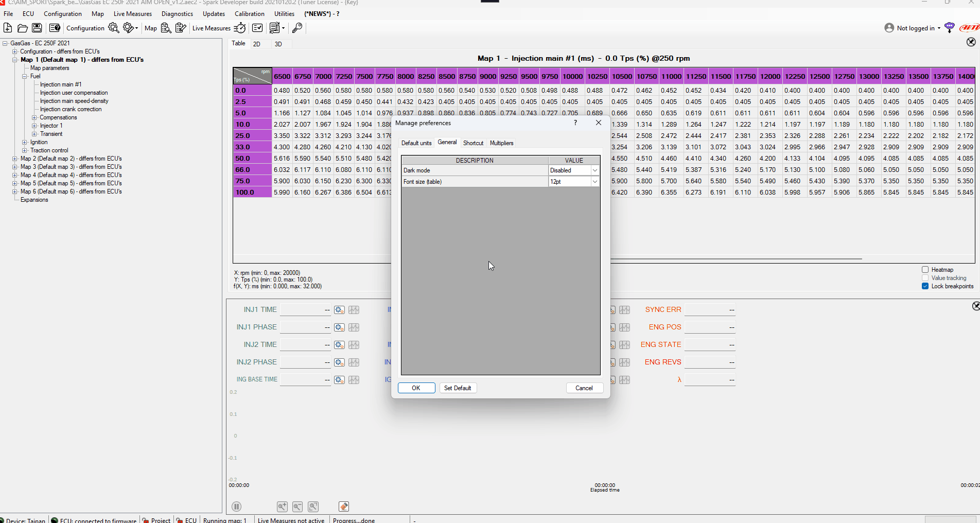Toggle the Value tracking checkbox
The width and height of the screenshot is (980, 523).
coord(925,278)
